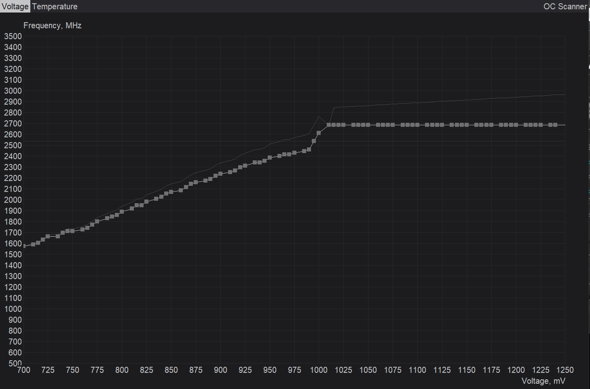Select the curve point at 825 mV

tap(146, 202)
